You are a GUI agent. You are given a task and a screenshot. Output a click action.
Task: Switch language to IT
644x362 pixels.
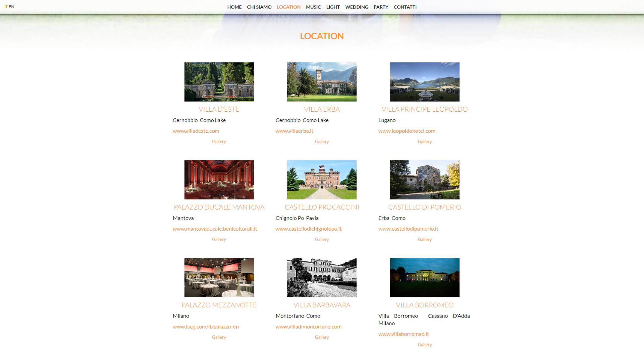(x=6, y=7)
